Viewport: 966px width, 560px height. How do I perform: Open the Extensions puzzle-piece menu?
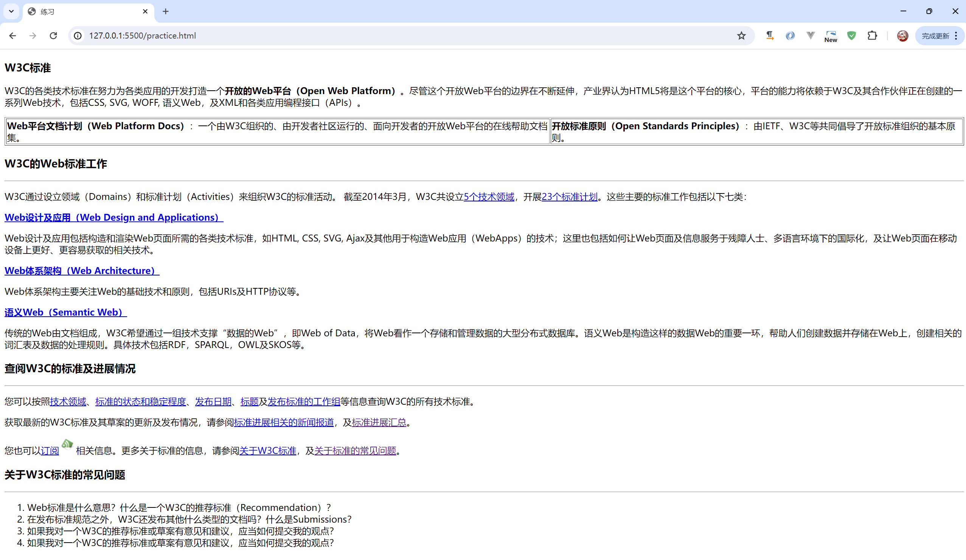(872, 36)
